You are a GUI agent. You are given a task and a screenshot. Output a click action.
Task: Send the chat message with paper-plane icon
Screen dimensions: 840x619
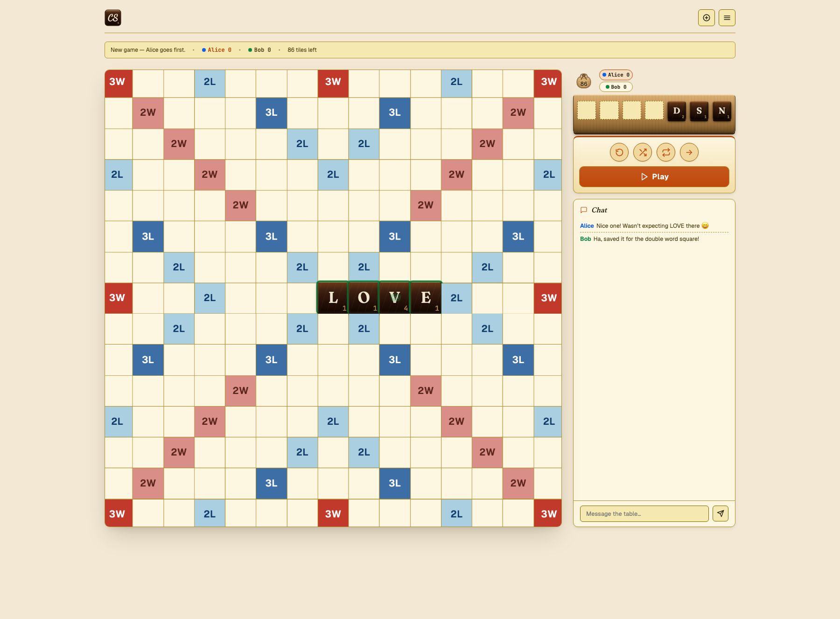pyautogui.click(x=721, y=513)
